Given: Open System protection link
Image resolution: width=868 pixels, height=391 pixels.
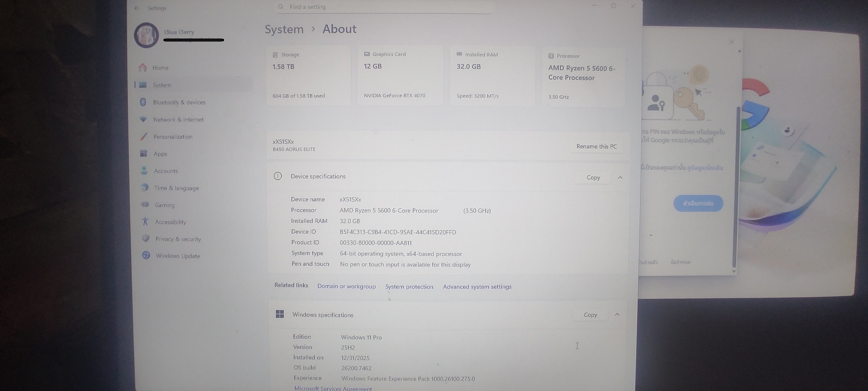Looking at the screenshot, I should (x=409, y=286).
